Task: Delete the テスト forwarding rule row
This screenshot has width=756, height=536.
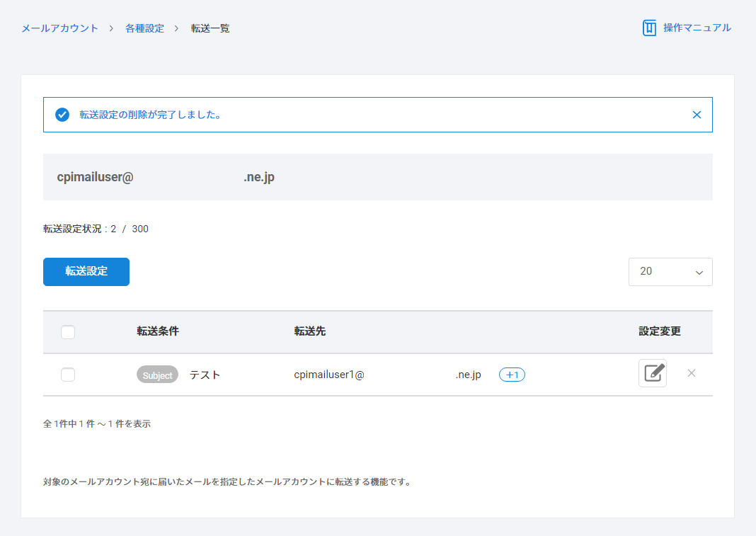Action: [x=692, y=373]
